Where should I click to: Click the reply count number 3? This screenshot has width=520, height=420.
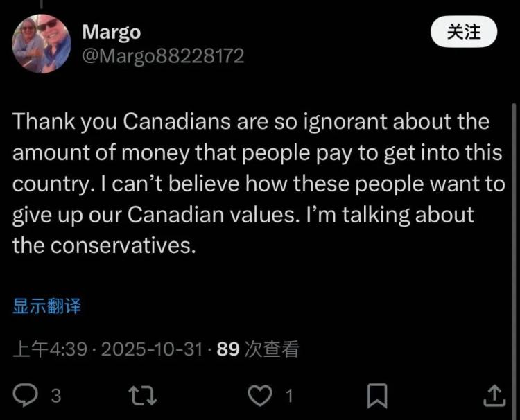pyautogui.click(x=56, y=396)
